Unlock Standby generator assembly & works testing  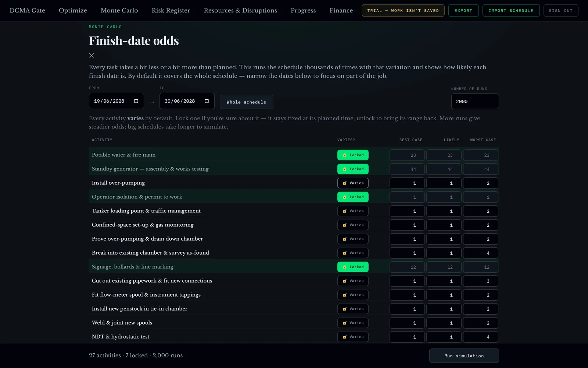(x=353, y=169)
